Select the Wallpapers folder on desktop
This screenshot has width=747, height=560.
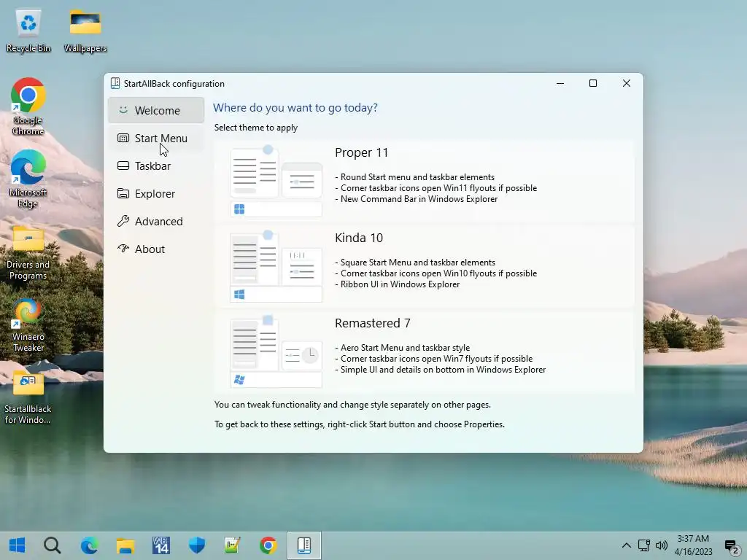[x=85, y=31]
